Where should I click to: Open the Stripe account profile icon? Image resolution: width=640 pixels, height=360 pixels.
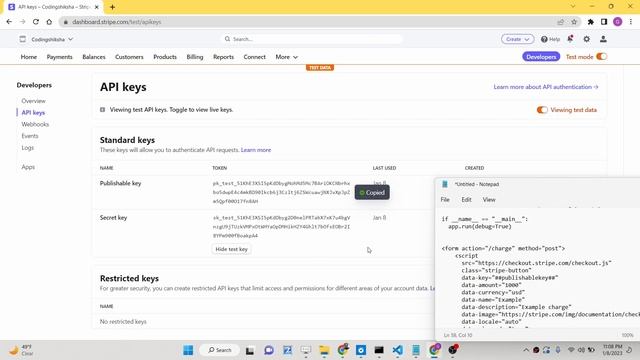(x=603, y=39)
